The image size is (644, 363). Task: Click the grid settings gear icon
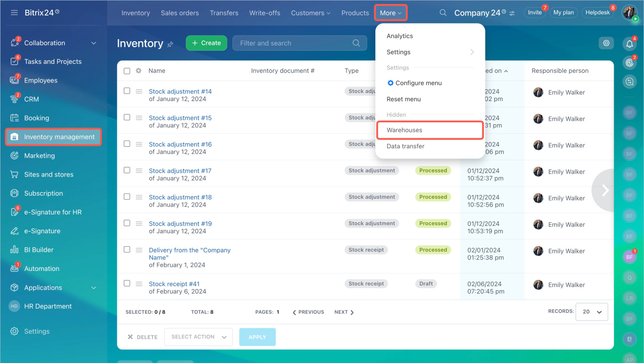[606, 43]
